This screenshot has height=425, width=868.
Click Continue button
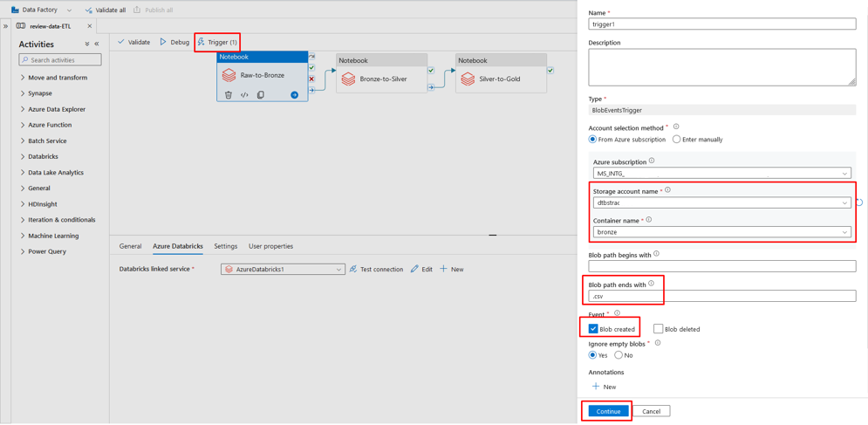pyautogui.click(x=609, y=411)
